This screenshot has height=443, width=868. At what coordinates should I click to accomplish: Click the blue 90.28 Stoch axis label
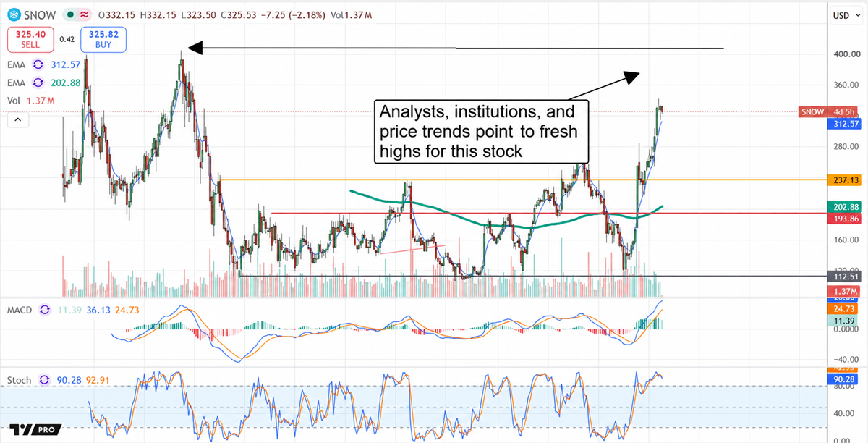tap(842, 378)
